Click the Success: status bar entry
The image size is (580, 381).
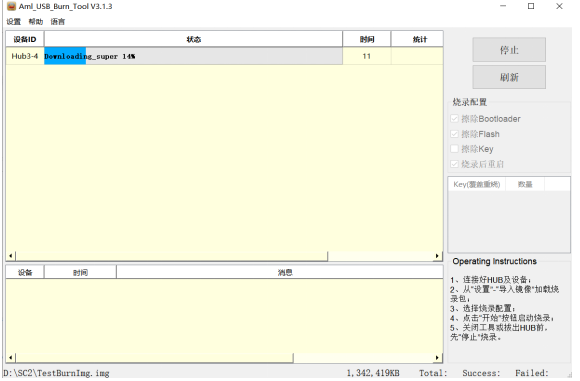pos(481,373)
